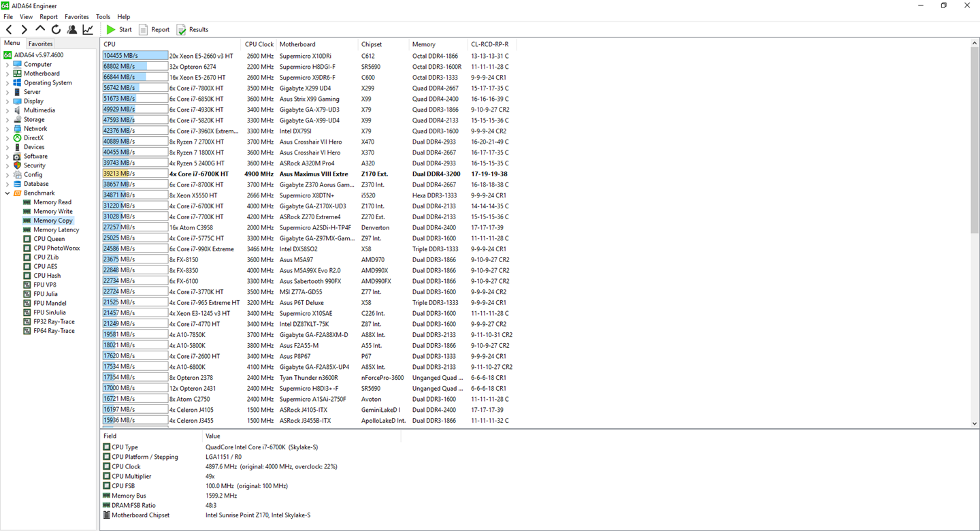Click the tower icon beside Server

click(x=18, y=92)
